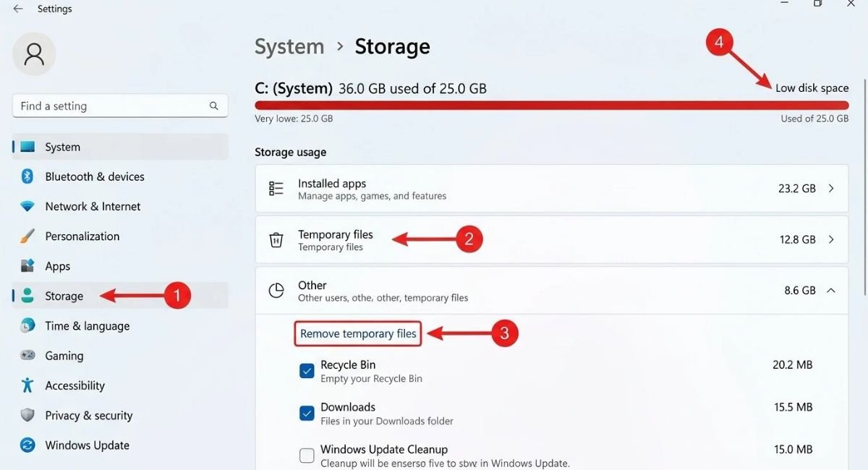Click the Storage breadcrumb title

coord(392,46)
